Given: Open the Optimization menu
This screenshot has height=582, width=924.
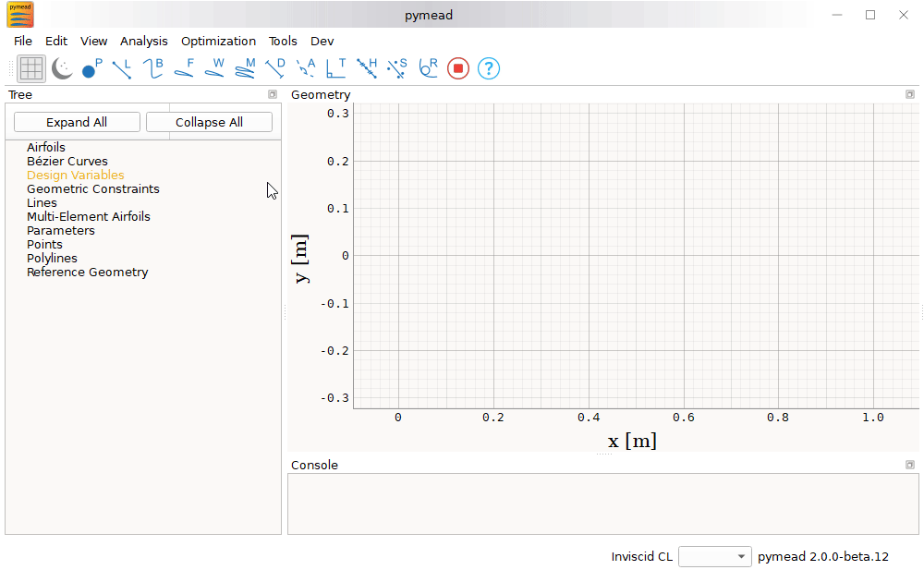Looking at the screenshot, I should coord(218,41).
